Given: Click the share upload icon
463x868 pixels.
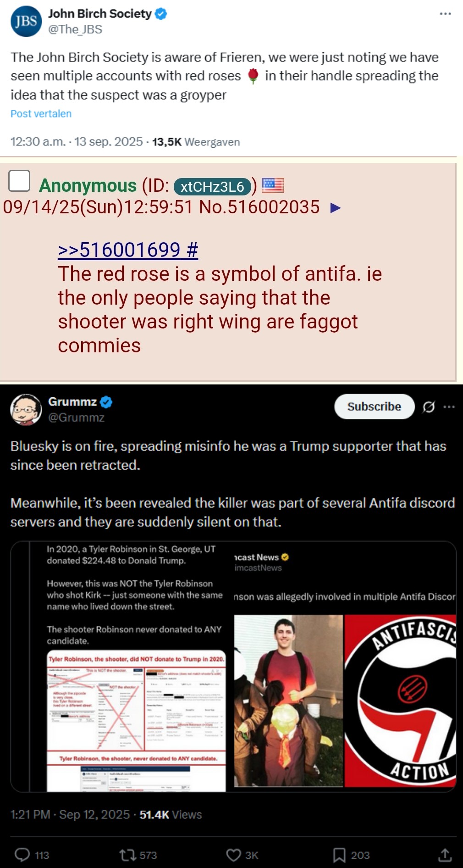Looking at the screenshot, I should (x=445, y=855).
